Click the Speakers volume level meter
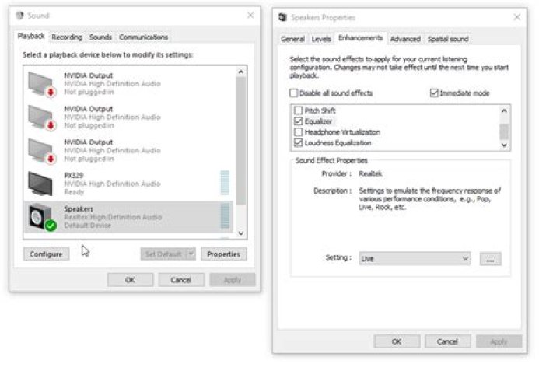Screen dimensions: 560x392 click(x=225, y=215)
